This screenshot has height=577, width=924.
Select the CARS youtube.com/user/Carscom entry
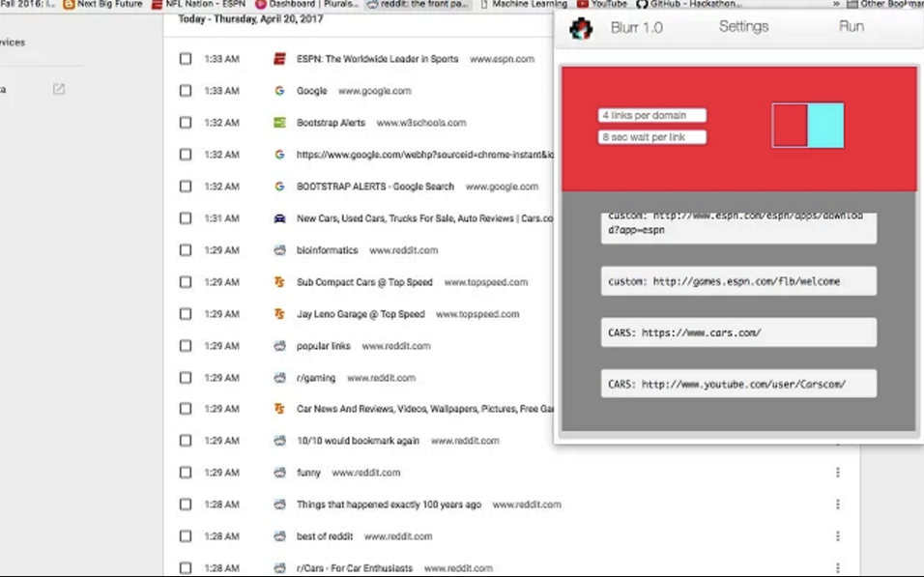738,384
